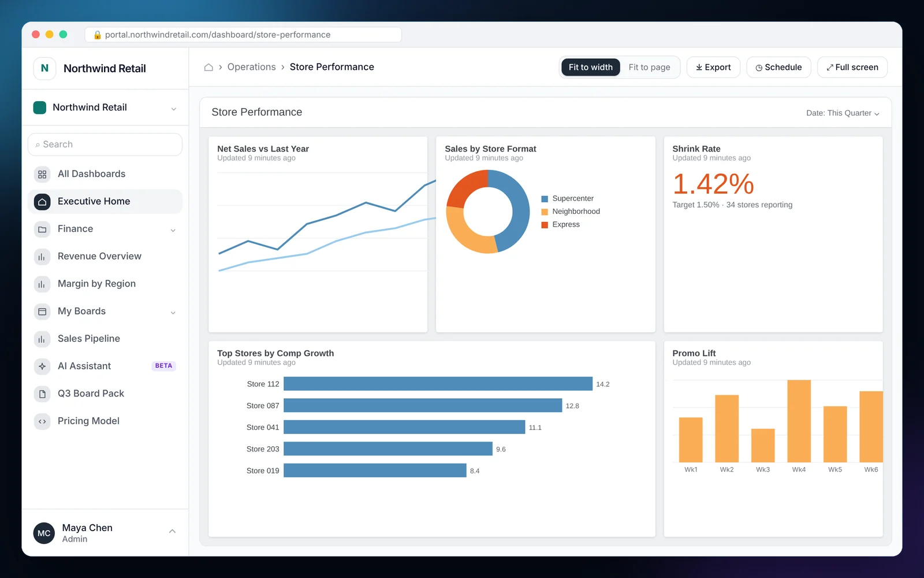
Task: Select the Fit to width view option
Action: pos(591,67)
